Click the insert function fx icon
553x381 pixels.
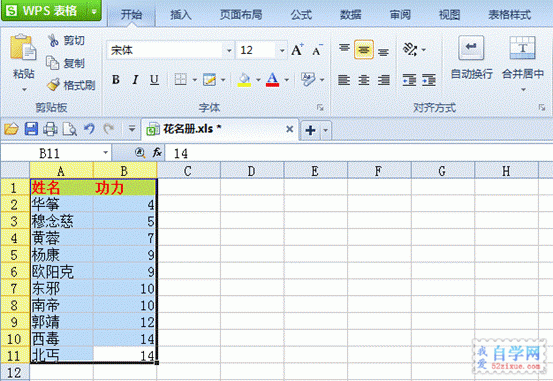pos(157,153)
